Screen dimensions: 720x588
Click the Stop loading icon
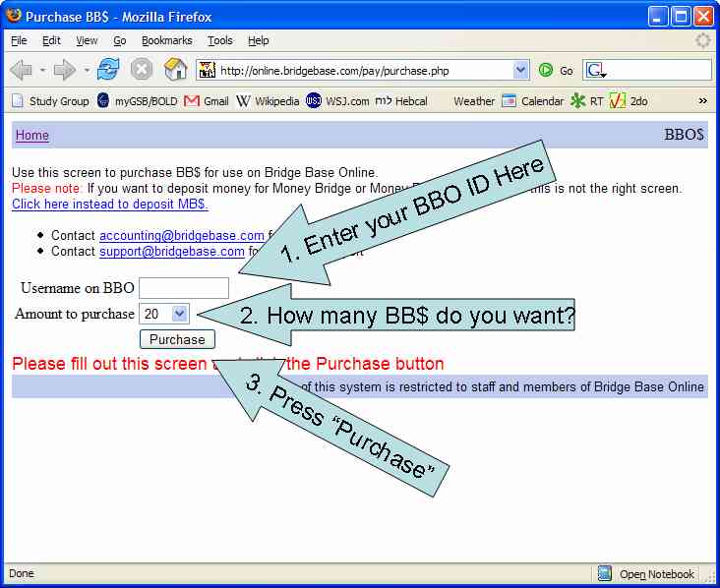pos(142,70)
